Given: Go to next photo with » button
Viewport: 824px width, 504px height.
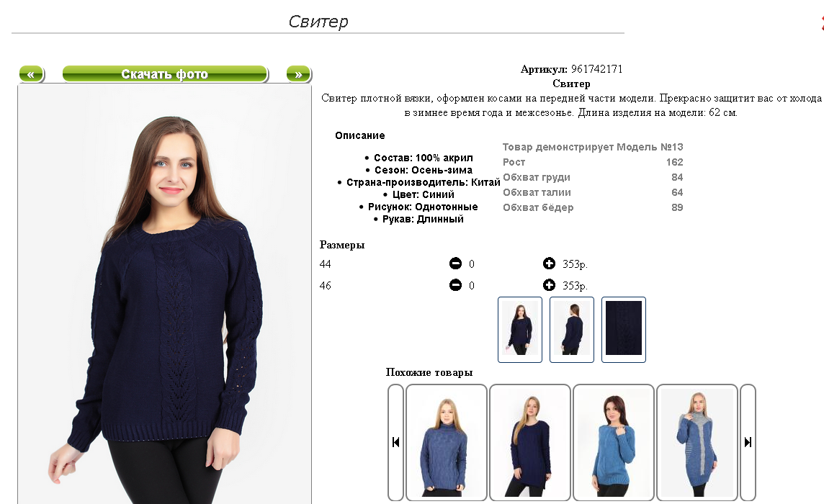Looking at the screenshot, I should pos(298,74).
